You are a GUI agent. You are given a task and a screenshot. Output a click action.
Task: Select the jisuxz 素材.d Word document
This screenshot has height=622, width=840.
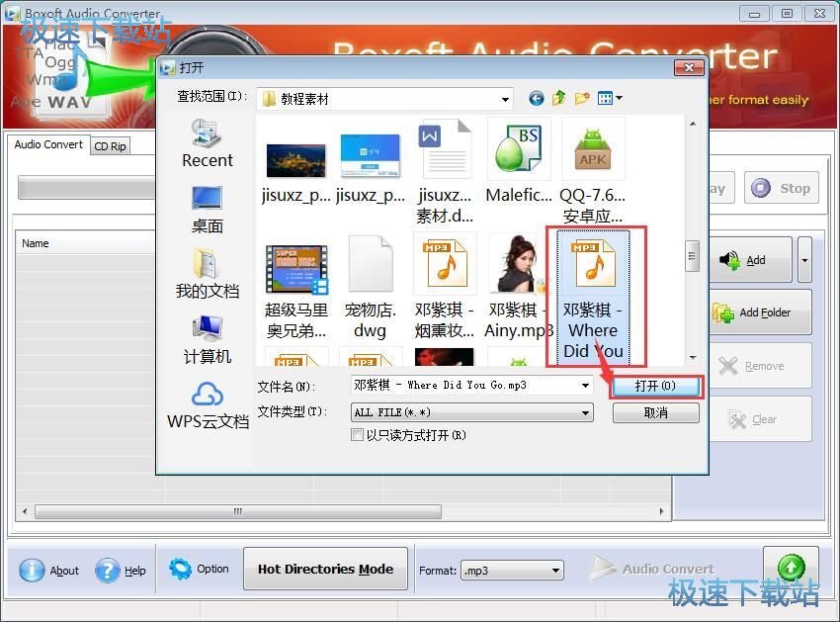445,172
